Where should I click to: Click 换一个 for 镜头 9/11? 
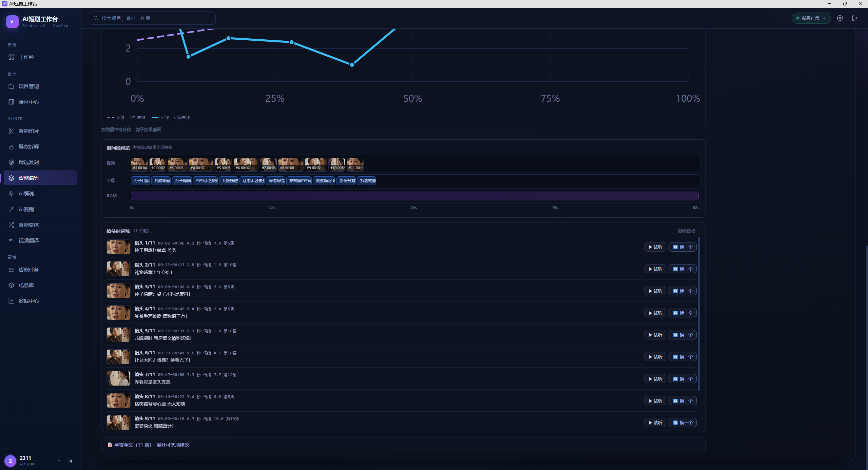[682, 423]
